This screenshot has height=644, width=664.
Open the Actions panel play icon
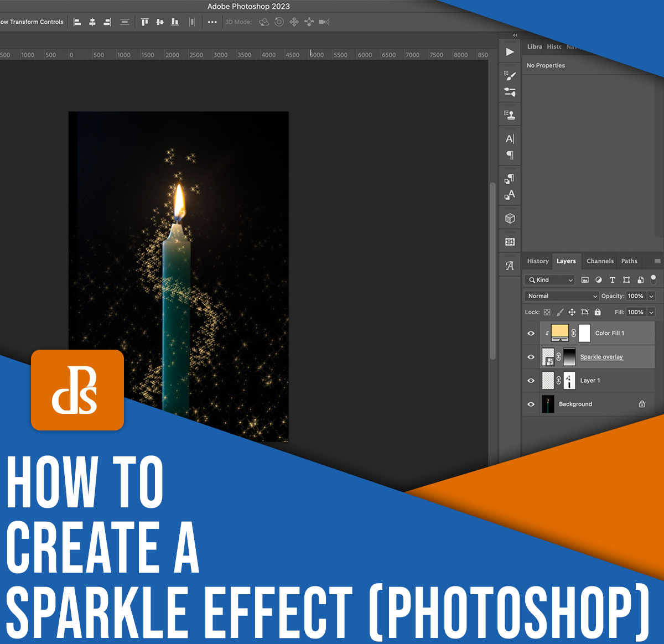(510, 52)
